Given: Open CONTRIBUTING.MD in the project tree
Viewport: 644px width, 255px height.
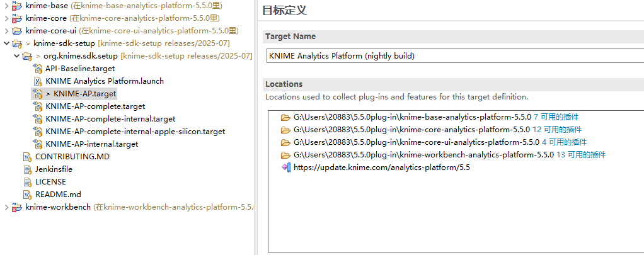Looking at the screenshot, I should (72, 156).
